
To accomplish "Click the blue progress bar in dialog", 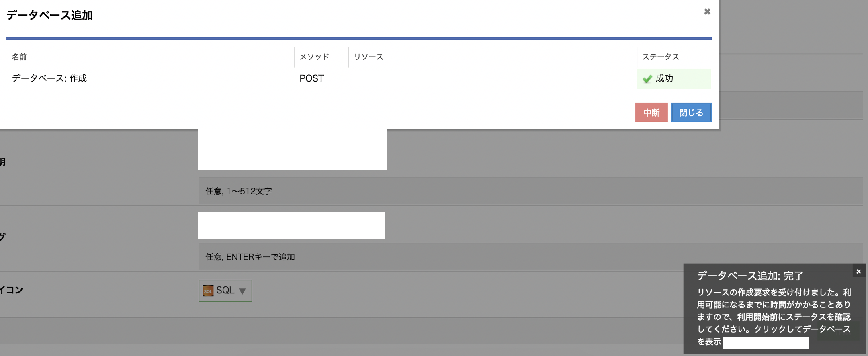I will click(358, 39).
